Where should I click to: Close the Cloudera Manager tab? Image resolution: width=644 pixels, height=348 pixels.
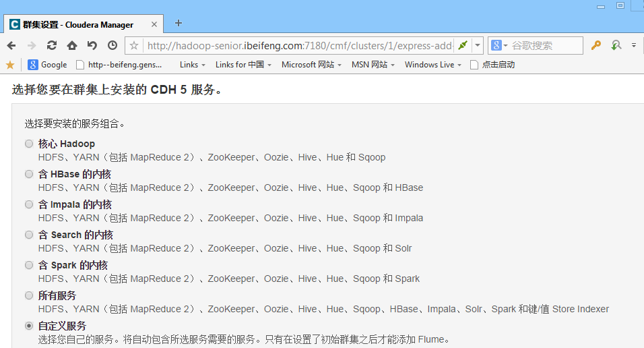pos(154,24)
